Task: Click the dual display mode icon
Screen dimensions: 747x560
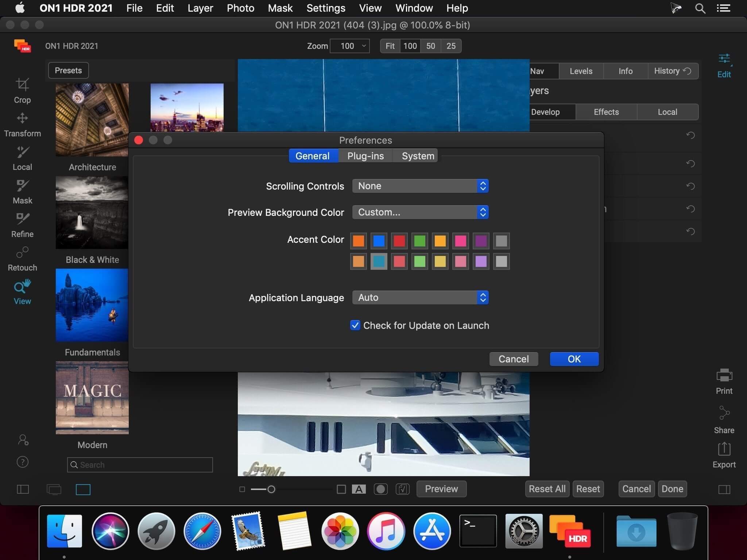Action: pyautogui.click(x=54, y=489)
